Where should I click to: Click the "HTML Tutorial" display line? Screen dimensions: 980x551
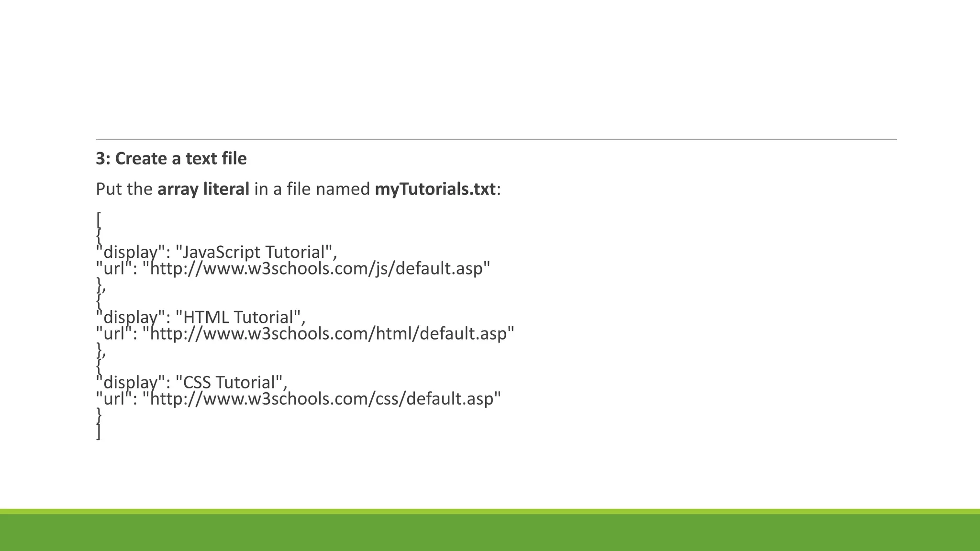point(200,318)
